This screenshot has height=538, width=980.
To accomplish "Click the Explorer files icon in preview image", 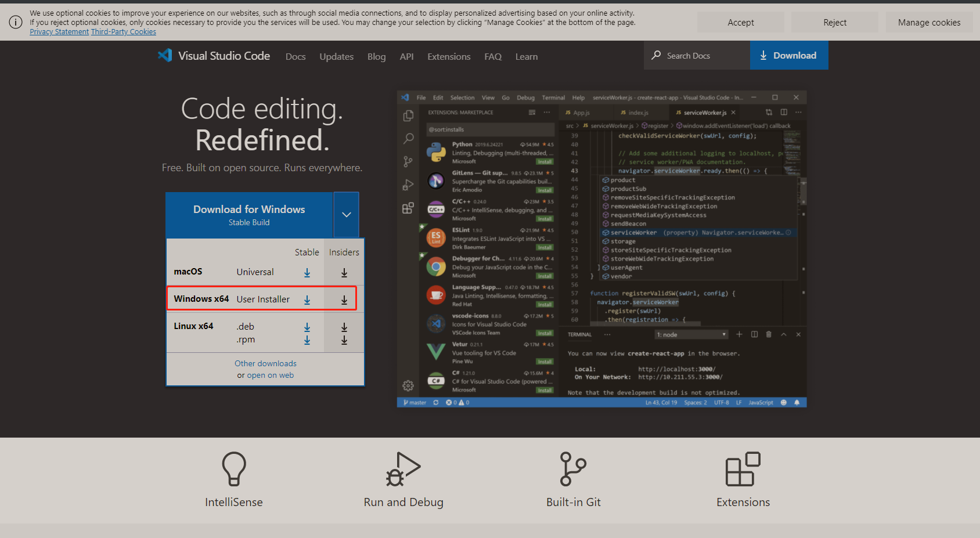I will point(408,115).
